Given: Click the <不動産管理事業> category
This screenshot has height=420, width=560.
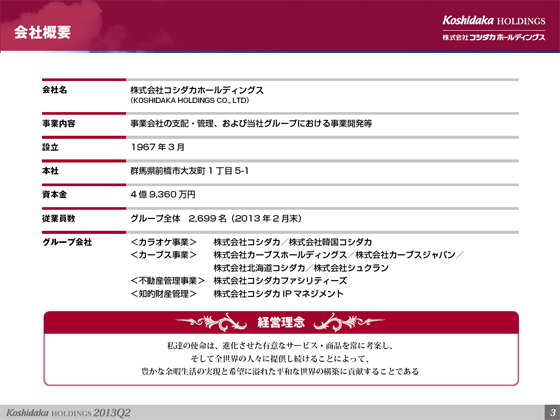Looking at the screenshot, I should click(x=168, y=281).
